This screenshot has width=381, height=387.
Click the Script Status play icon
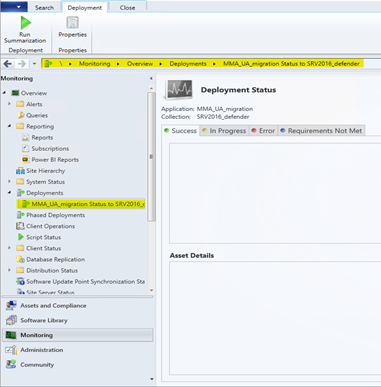[21, 237]
